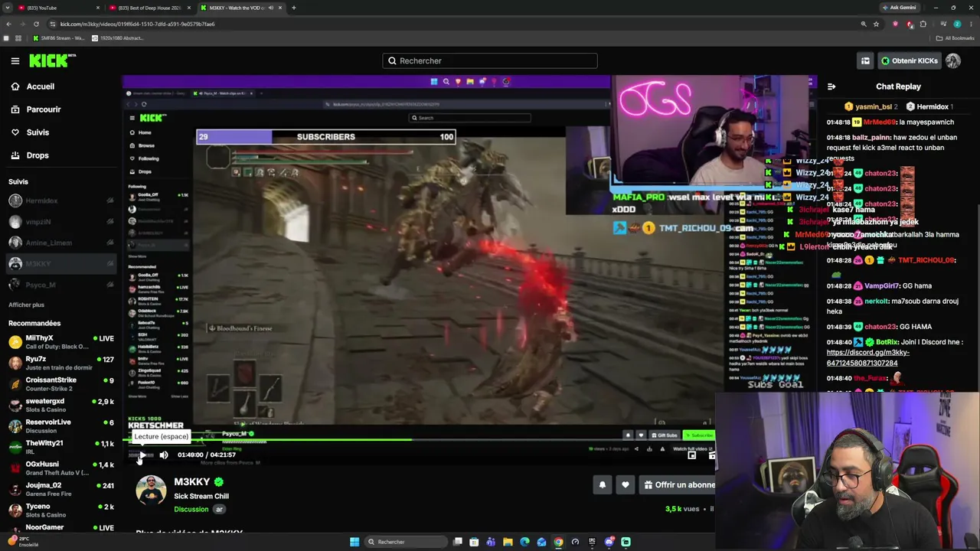This screenshot has width=980, height=551.
Task: Open File Explorer from the taskbar
Action: [508, 542]
